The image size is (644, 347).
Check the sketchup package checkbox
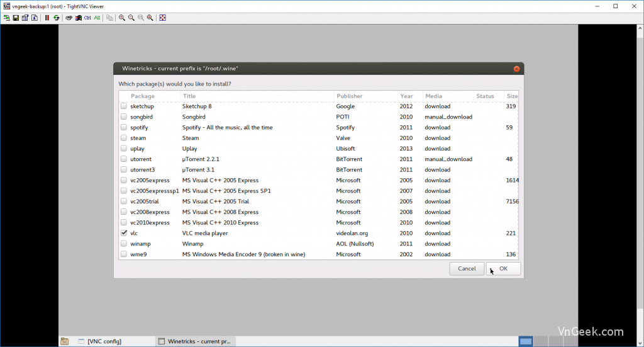click(124, 106)
